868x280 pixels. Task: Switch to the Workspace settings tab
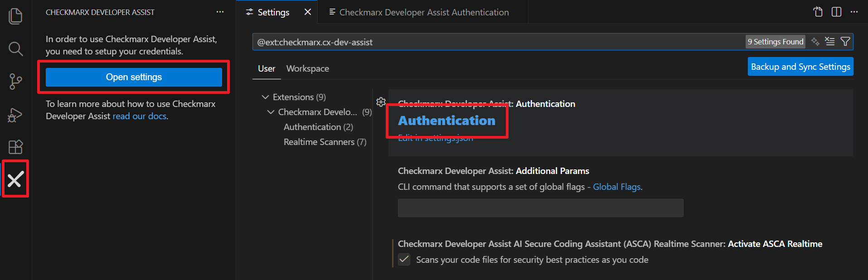tap(307, 69)
